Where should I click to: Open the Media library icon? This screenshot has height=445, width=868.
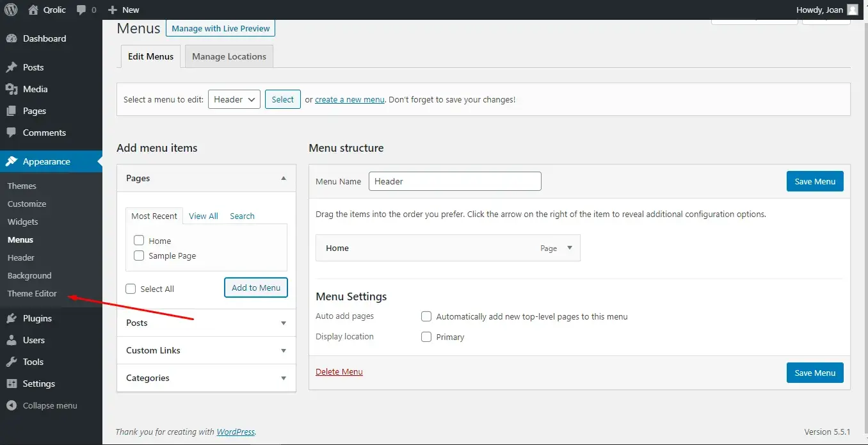[x=12, y=89]
